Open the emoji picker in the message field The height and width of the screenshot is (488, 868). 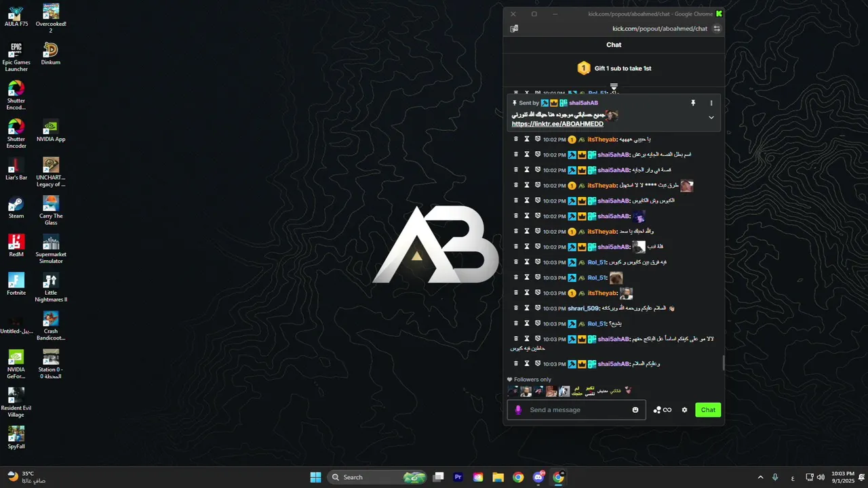pos(635,410)
